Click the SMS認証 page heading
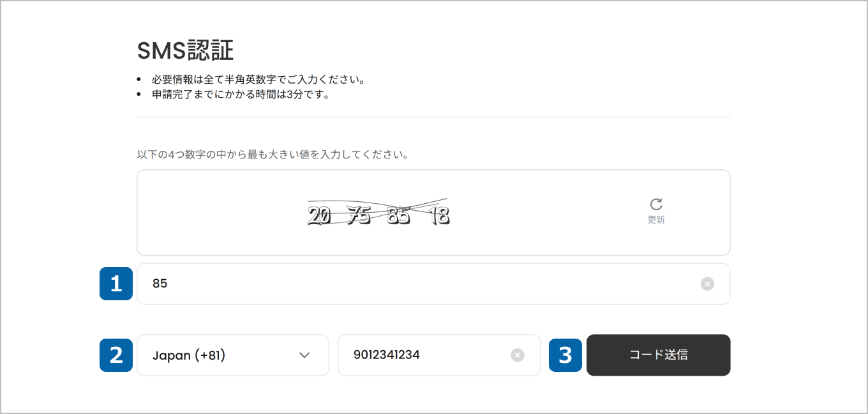The height and width of the screenshot is (414, 868). tap(185, 50)
